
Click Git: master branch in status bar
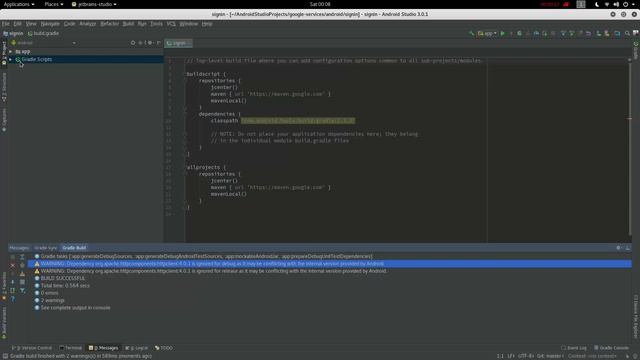click(x=550, y=356)
